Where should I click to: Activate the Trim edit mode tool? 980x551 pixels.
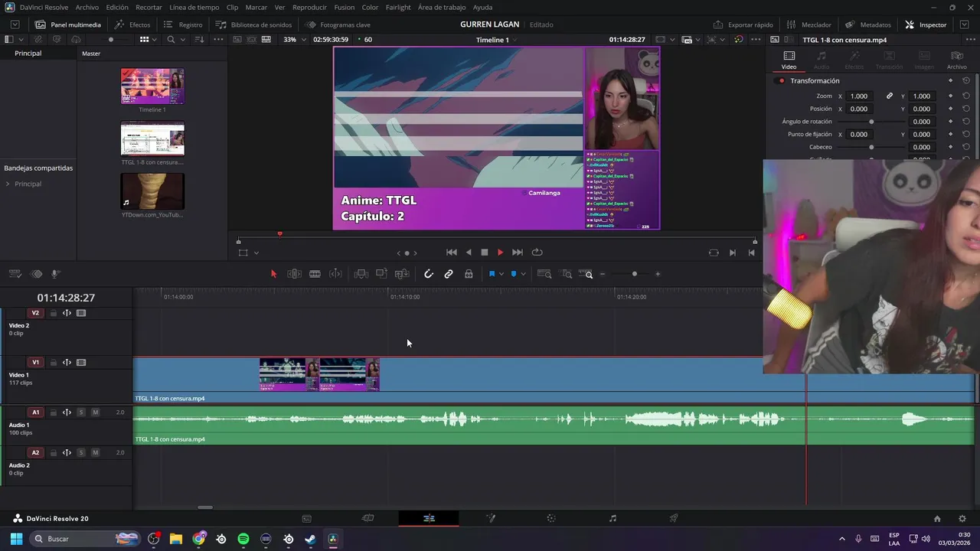pos(294,274)
